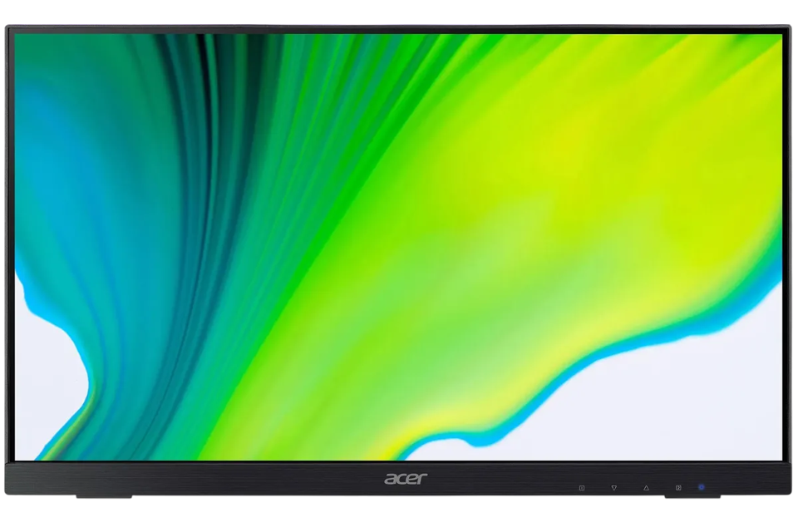This screenshot has width=798, height=532.
Task: Click the right foot tab under the monitor
Action: coord(692,498)
